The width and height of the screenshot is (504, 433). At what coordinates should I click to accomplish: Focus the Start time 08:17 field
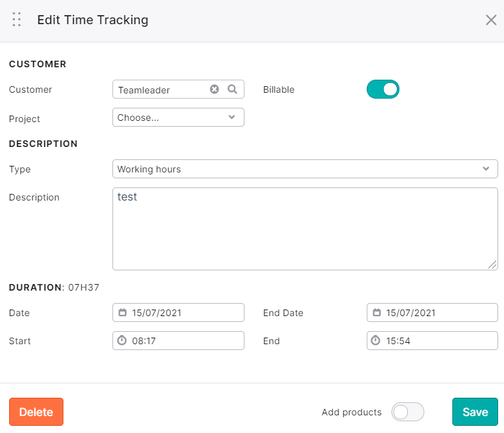point(178,340)
